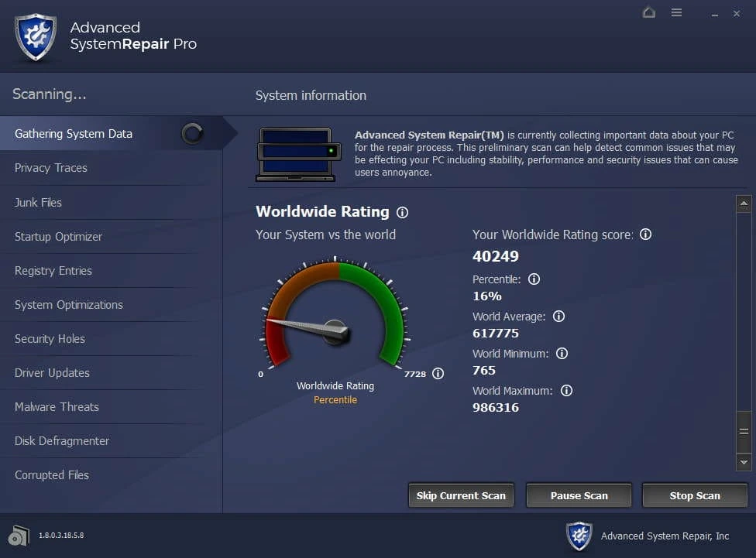The image size is (756, 558).
Task: Click the scrollbar thumb grip
Action: click(744, 432)
